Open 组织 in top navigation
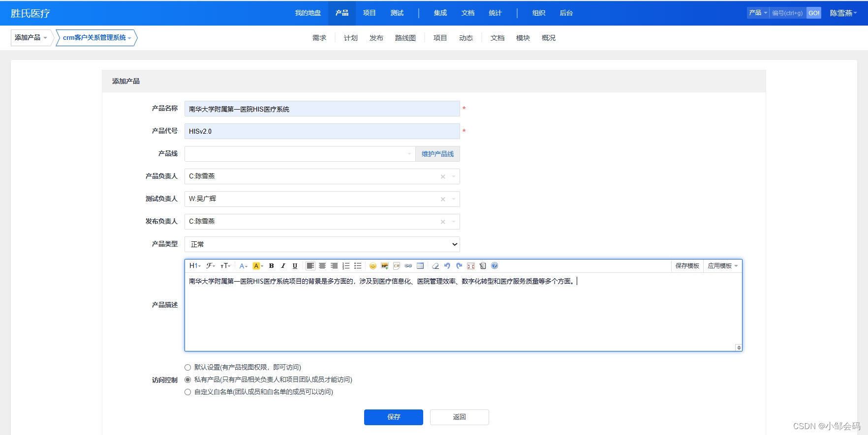The width and height of the screenshot is (868, 435). [x=539, y=13]
